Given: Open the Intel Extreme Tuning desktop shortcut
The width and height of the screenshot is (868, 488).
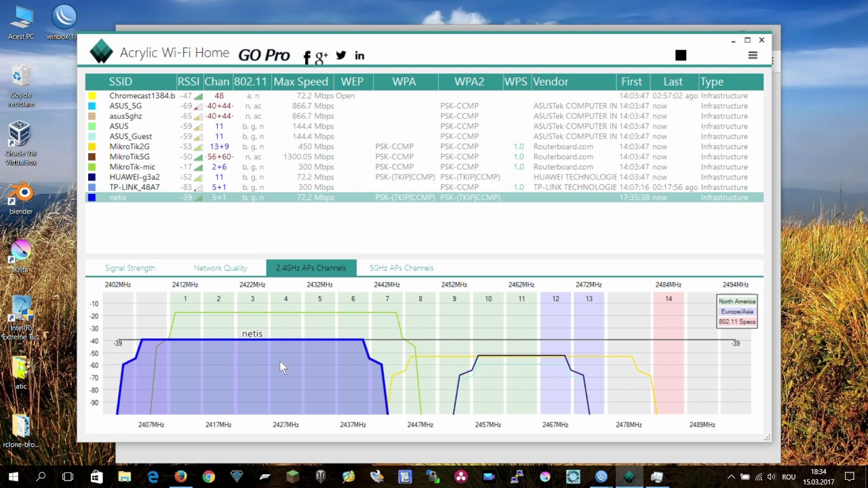Looking at the screenshot, I should [21, 319].
